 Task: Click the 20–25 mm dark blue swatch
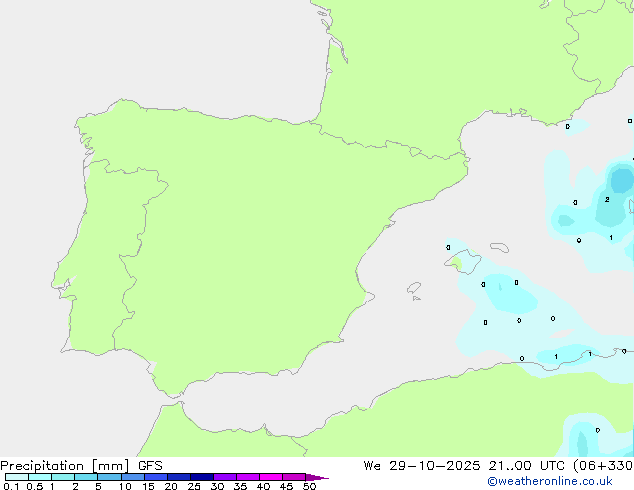click(x=179, y=477)
